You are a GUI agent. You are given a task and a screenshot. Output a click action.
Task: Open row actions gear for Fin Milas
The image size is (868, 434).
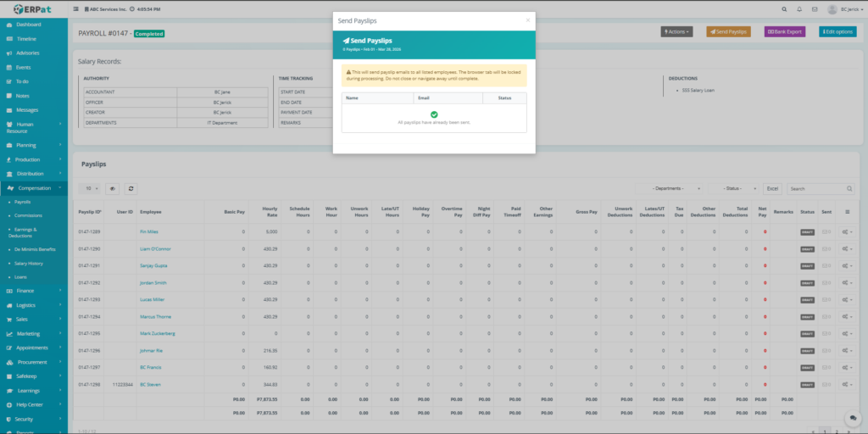pos(848,231)
